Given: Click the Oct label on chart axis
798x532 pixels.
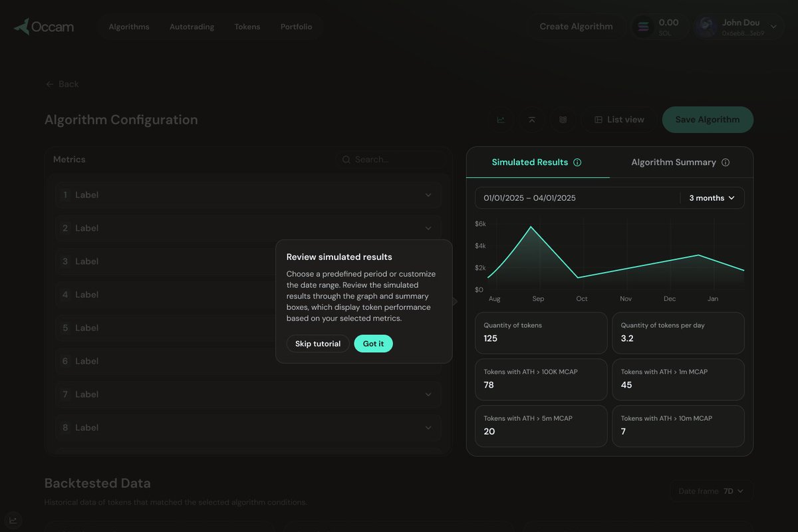Looking at the screenshot, I should (582, 299).
